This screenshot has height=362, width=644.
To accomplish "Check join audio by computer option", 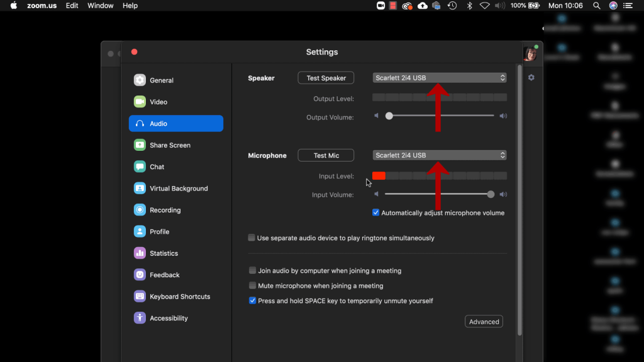I will 252,271.
